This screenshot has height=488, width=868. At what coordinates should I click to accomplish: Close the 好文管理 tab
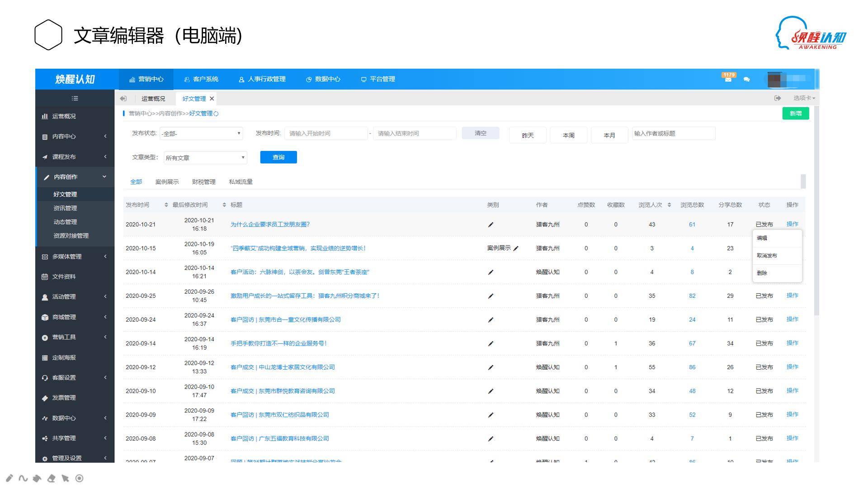(x=212, y=99)
